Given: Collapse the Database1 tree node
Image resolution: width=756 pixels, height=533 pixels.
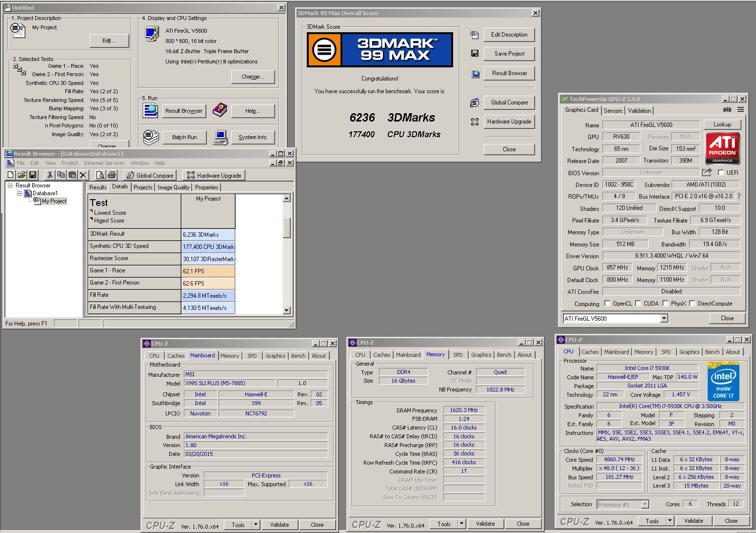Looking at the screenshot, I should [19, 193].
